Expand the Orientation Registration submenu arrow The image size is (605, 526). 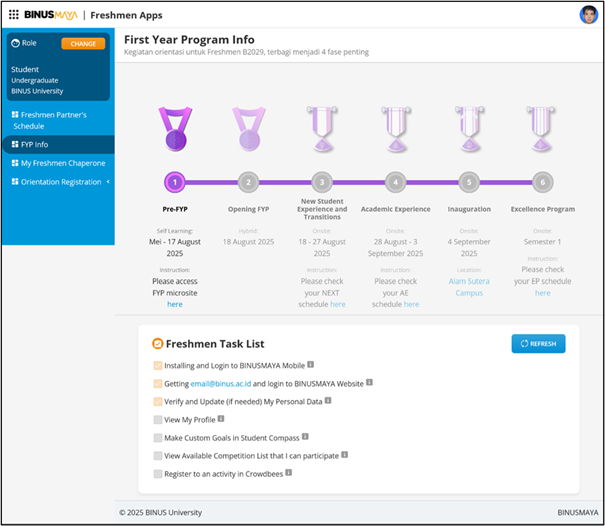coord(108,181)
